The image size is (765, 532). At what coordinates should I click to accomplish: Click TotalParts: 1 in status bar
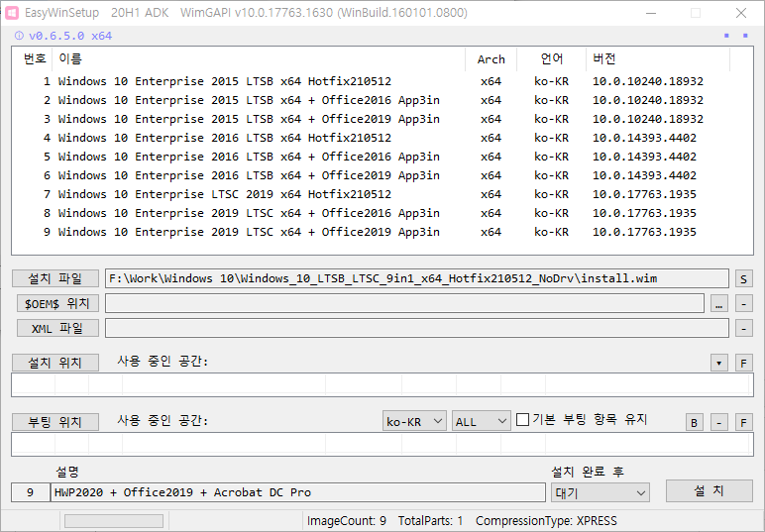click(430, 521)
